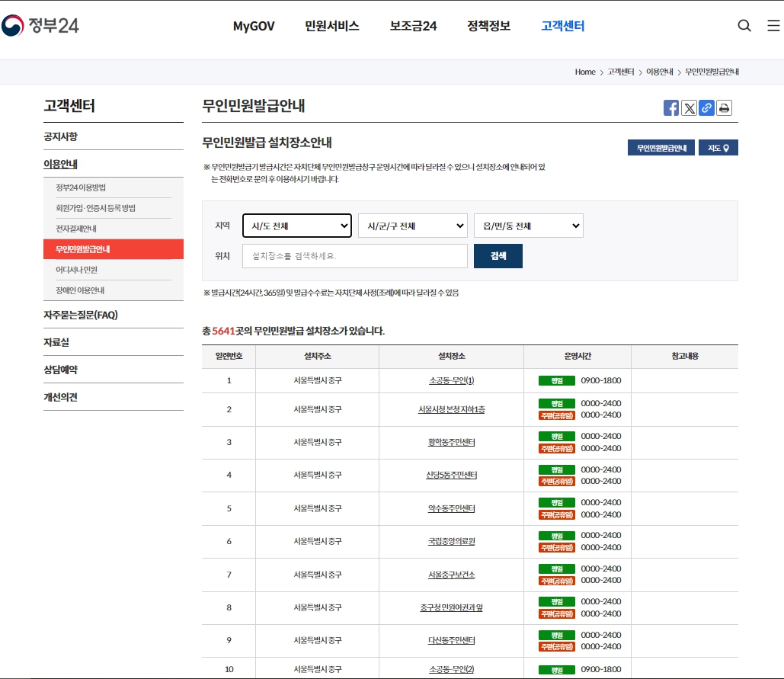Print the page with printer icon

(724, 107)
